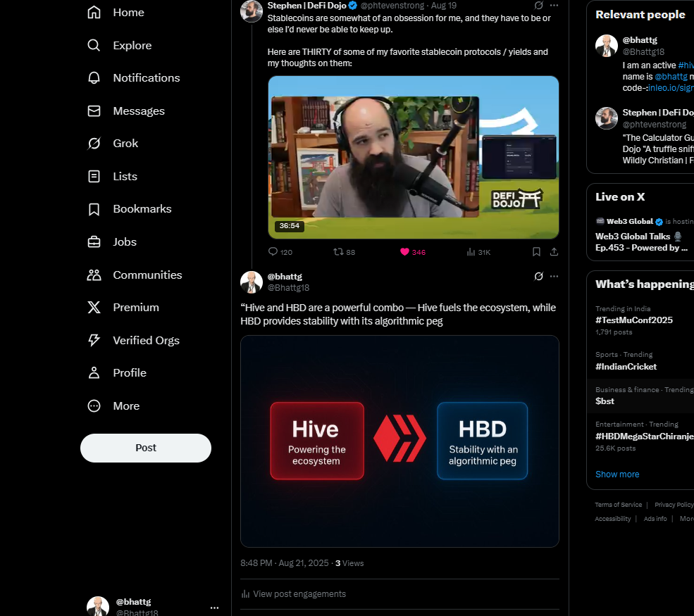
Task: Repost Stephen's post showing 88 reposts
Action: pos(345,252)
